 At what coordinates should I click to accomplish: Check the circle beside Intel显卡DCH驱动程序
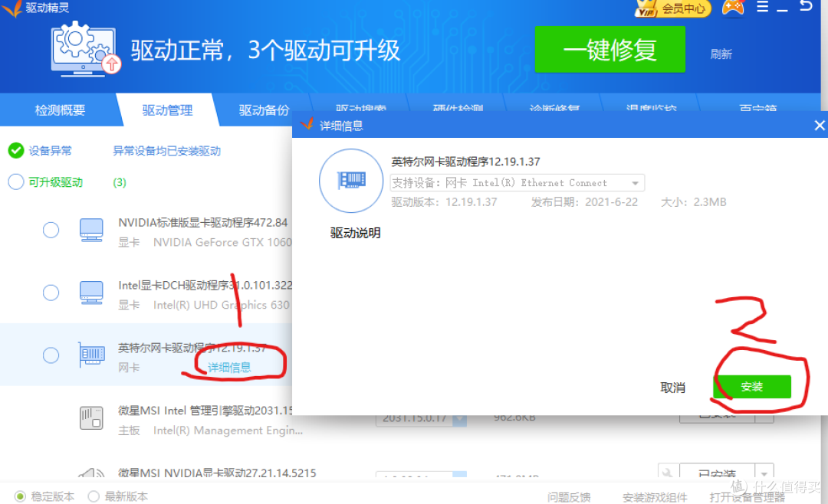tap(51, 293)
